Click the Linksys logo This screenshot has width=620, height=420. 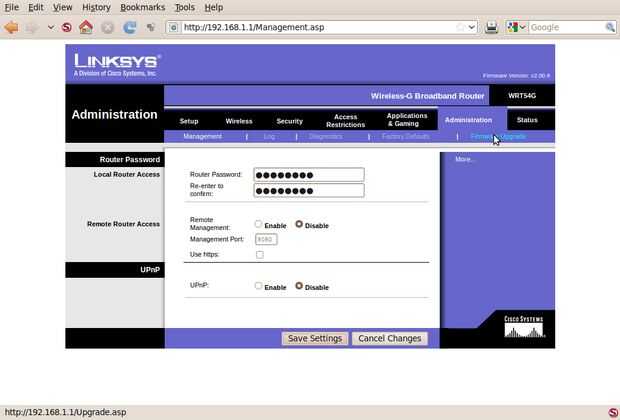117,65
